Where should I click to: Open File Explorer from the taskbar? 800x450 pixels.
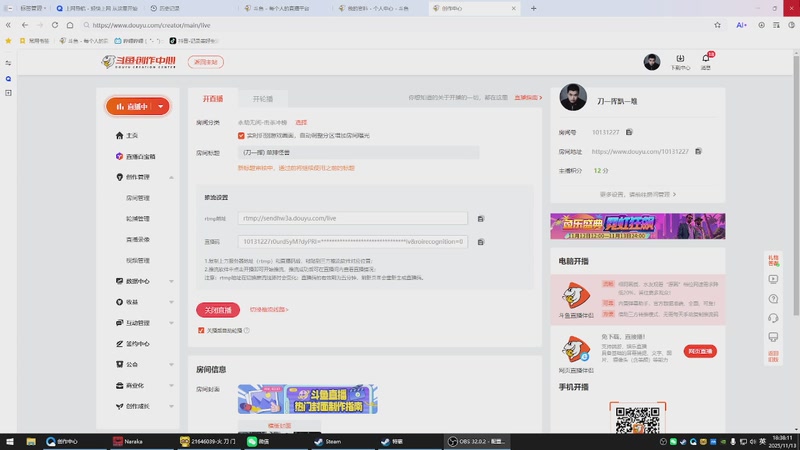[x=31, y=441]
